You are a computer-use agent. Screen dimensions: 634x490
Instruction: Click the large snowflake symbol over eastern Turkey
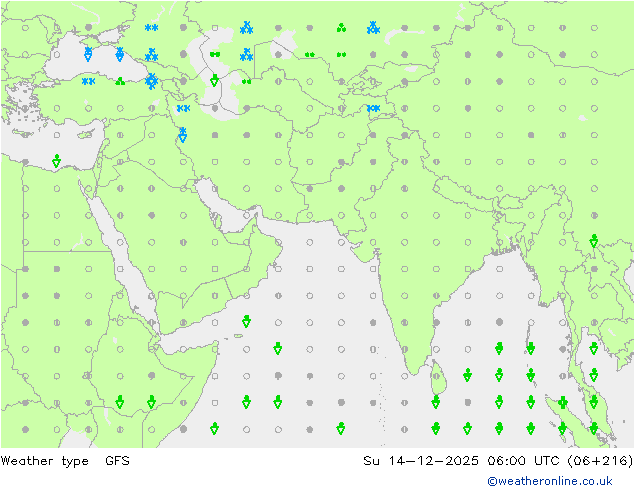click(x=152, y=81)
